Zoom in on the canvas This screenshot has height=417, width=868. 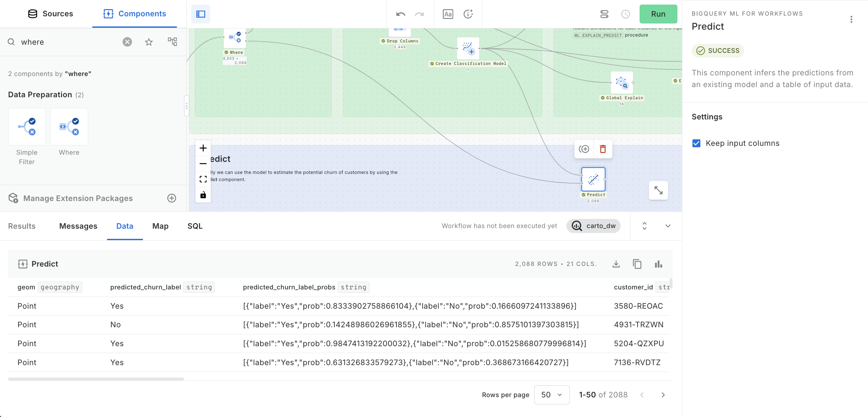[203, 148]
